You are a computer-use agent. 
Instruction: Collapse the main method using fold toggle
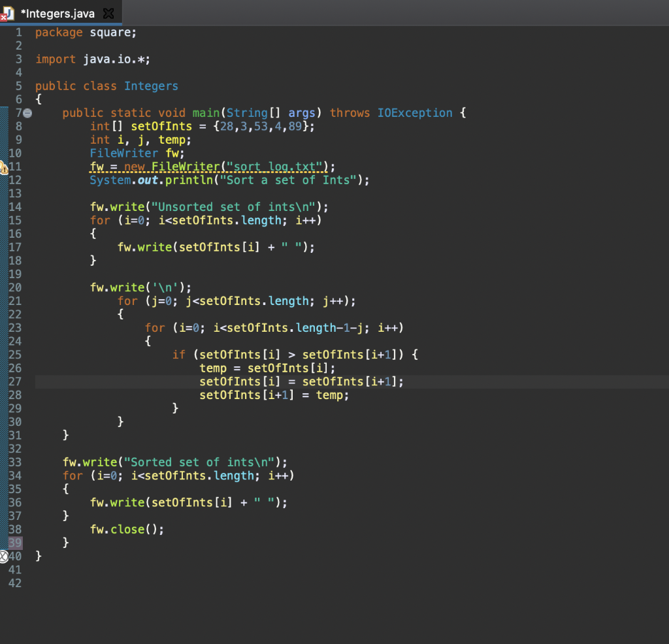(27, 113)
